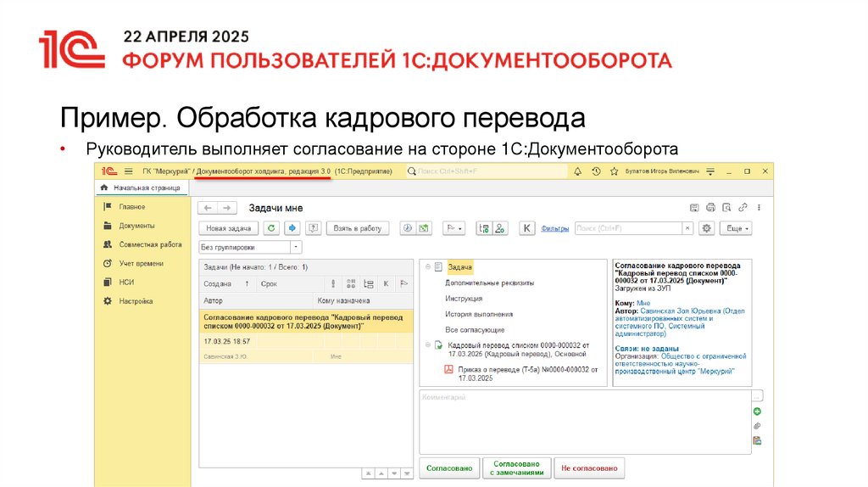
Task: Open the Фильтры link
Action: 554,228
